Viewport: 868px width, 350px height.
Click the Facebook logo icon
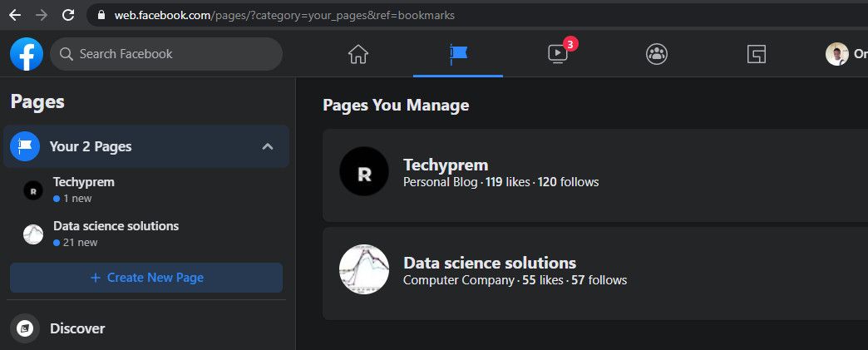click(x=27, y=54)
